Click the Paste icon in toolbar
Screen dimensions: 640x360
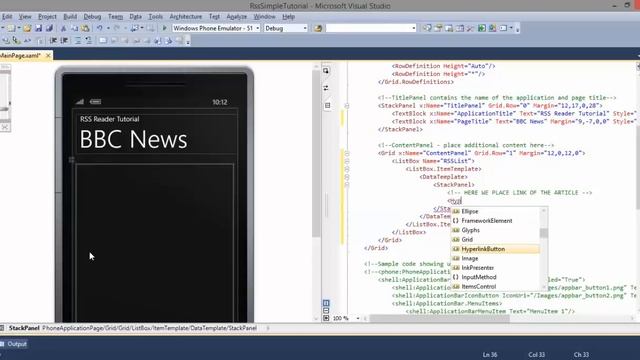tap(85, 28)
